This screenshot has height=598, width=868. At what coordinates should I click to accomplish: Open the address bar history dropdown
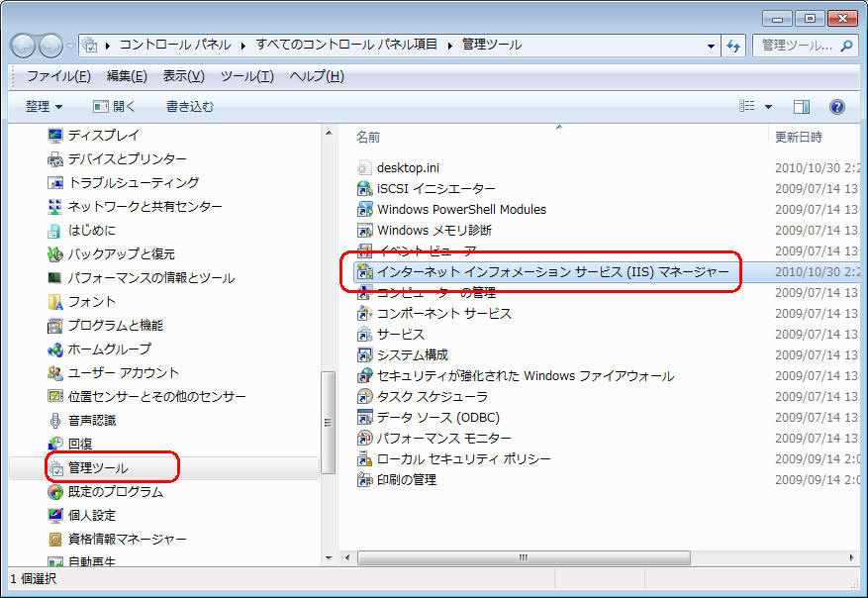click(x=712, y=46)
